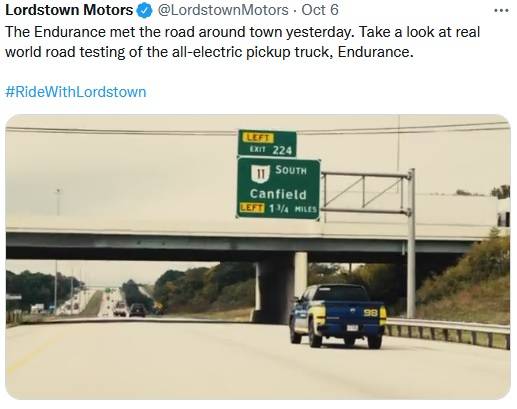The width and height of the screenshot is (517, 409).
Task: Click the tweet text about the Endurance
Action: (243, 42)
